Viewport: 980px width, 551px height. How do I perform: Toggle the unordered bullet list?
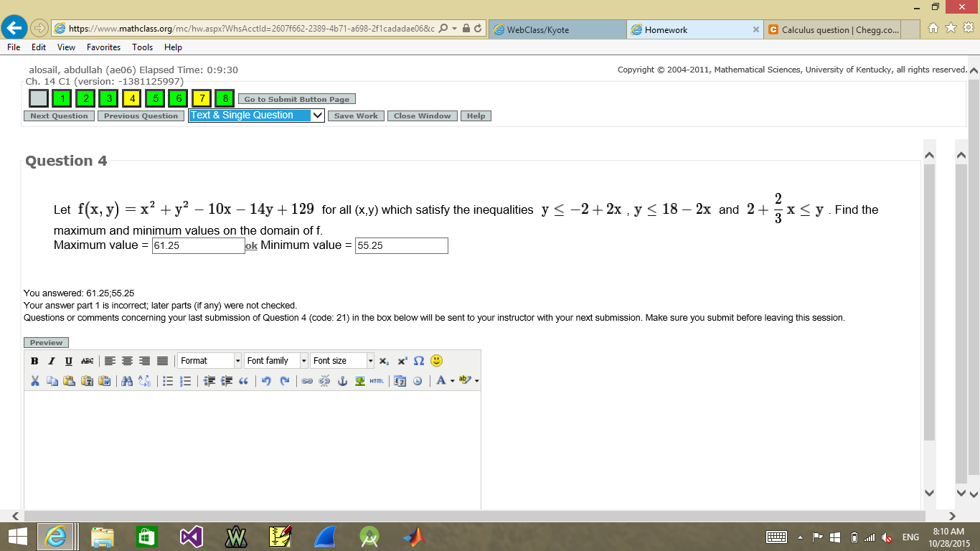tap(168, 381)
